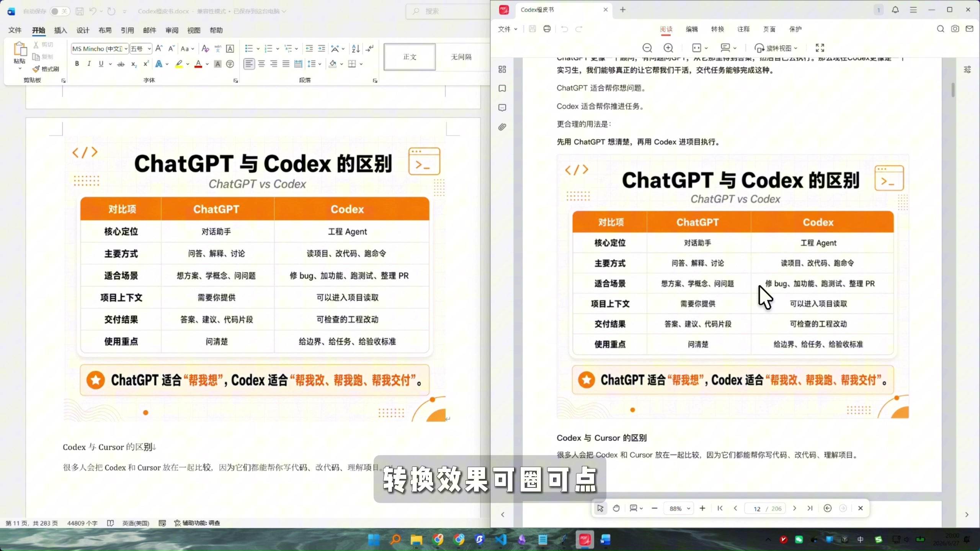The image size is (980, 551).
Task: Center align the paragraph
Action: [x=261, y=64]
